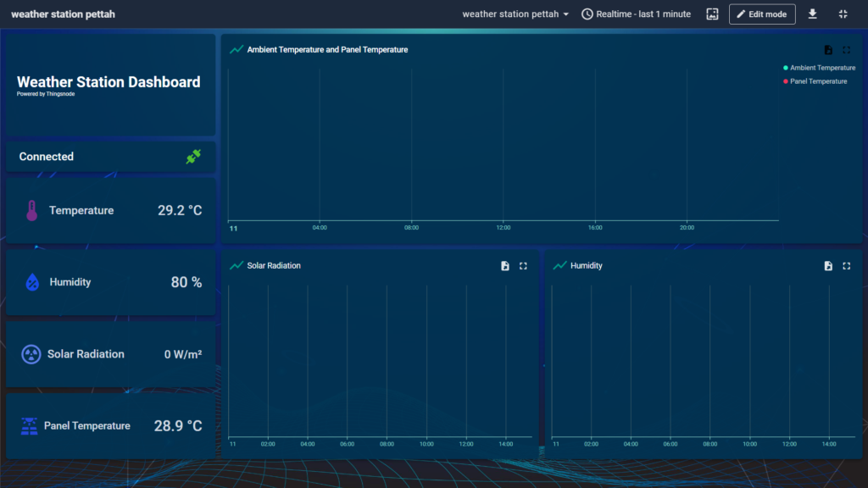Screen dimensions: 868x488
Task: Click the Solar Radiation card icon
Action: 31,354
